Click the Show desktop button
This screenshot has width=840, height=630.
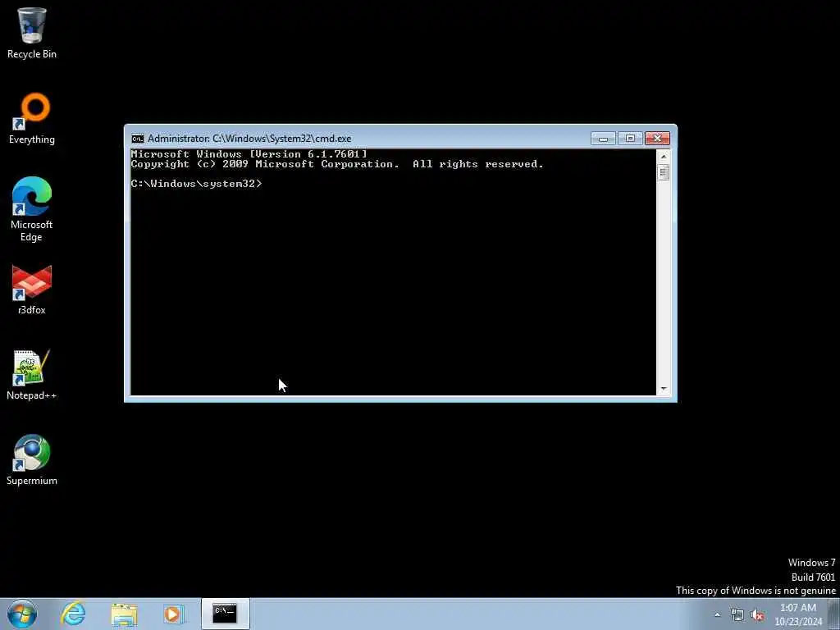[834, 614]
